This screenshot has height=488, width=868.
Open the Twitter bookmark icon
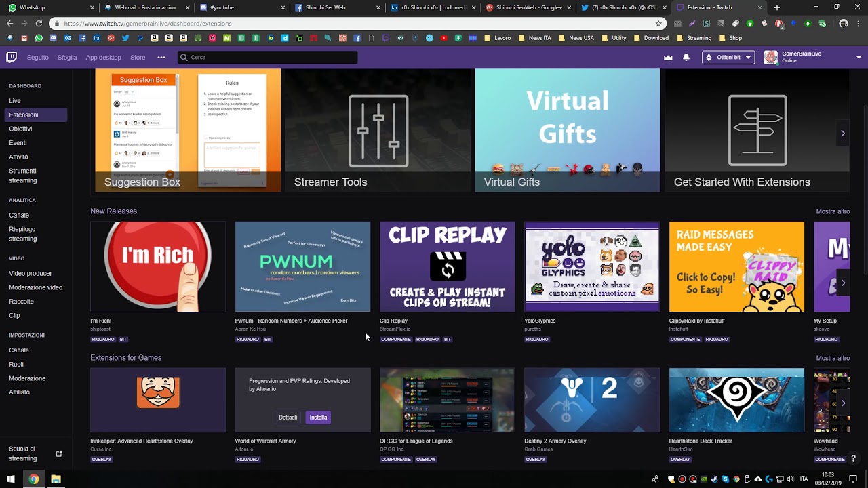pos(125,38)
